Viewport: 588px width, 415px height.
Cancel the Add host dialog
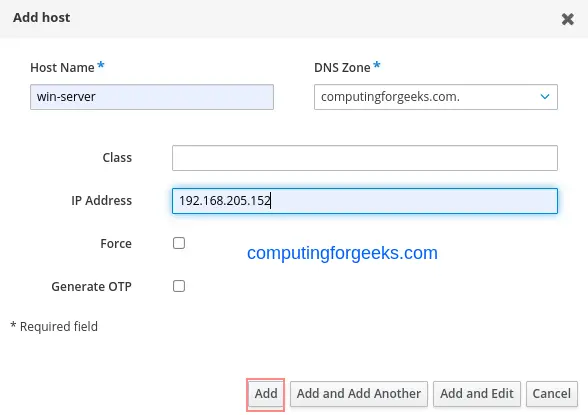(552, 394)
